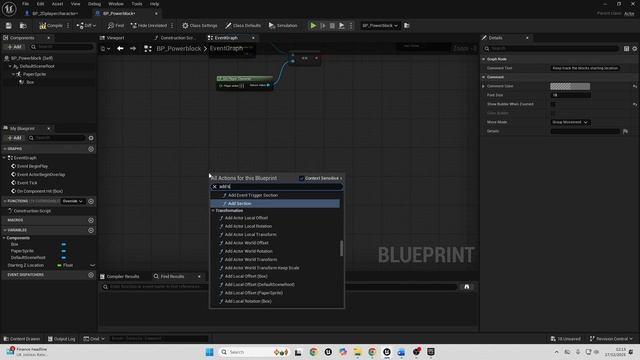Click the Eject playback icon
This screenshot has height=360, width=640.
tap(342, 26)
